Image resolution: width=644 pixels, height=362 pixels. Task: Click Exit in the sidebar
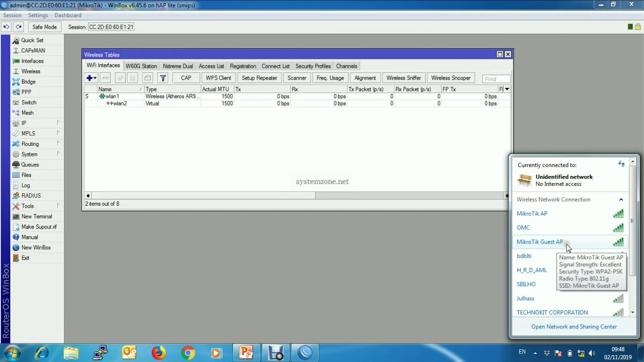25,258
